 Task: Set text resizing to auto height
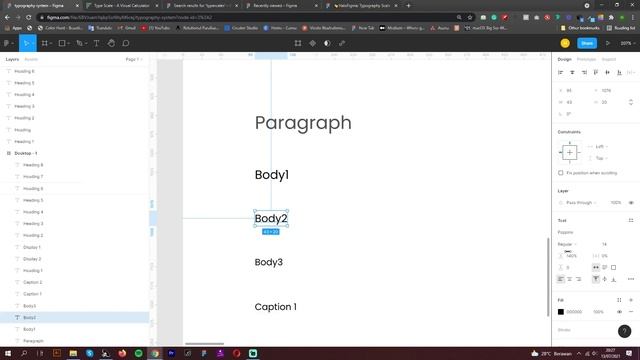coord(604,267)
